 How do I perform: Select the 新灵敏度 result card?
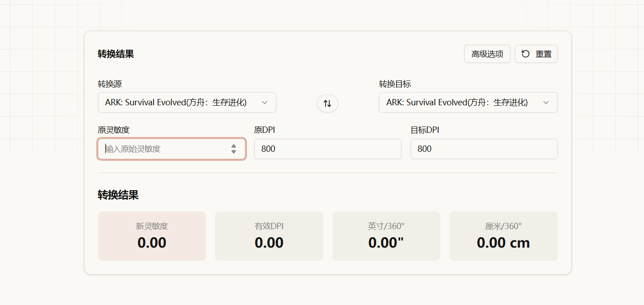coord(152,236)
